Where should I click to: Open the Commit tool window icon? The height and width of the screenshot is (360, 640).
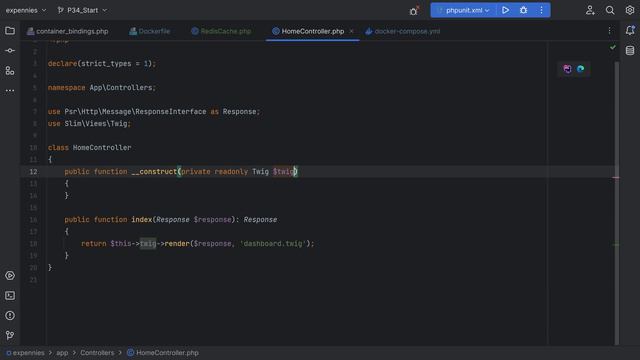10,51
